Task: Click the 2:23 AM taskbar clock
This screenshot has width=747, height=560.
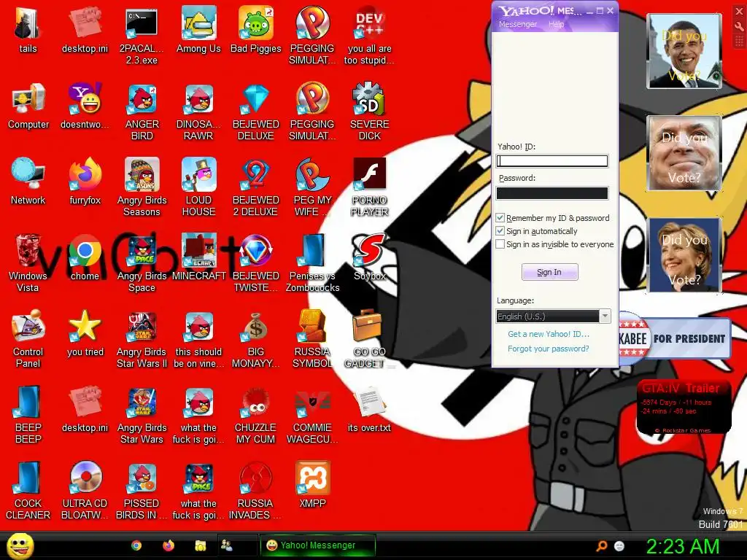Action: tap(682, 546)
